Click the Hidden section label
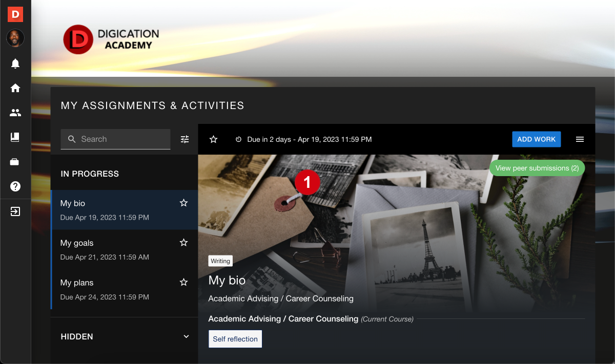 pos(77,336)
